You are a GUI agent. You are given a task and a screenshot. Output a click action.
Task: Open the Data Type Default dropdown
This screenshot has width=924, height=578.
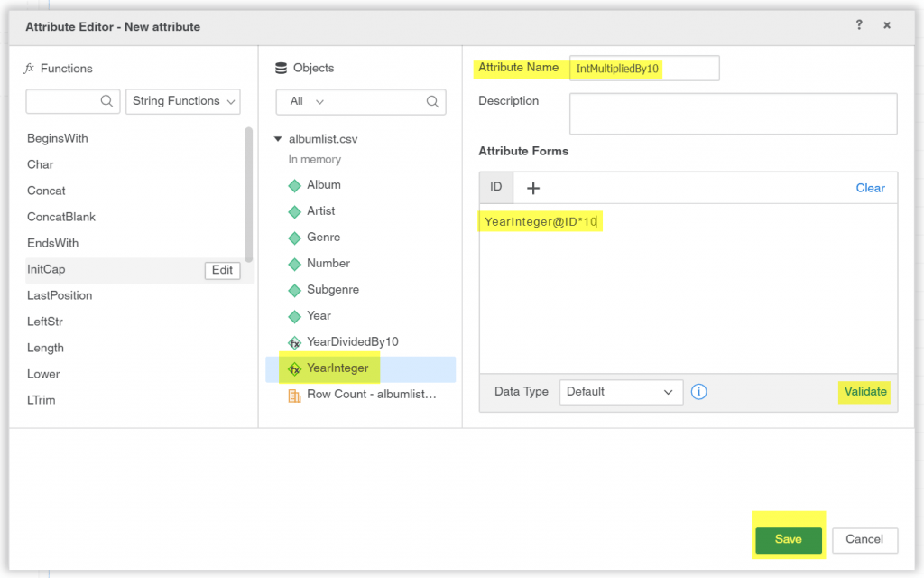621,392
